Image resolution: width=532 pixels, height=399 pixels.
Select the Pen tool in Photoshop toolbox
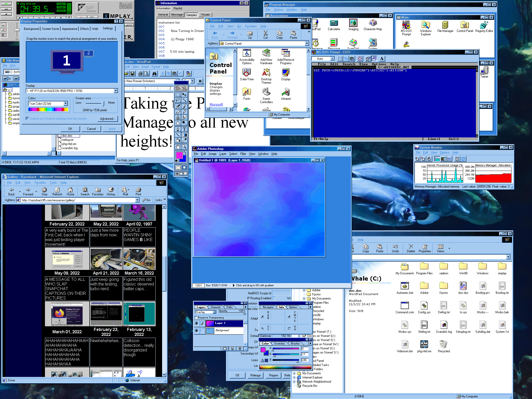click(178, 129)
